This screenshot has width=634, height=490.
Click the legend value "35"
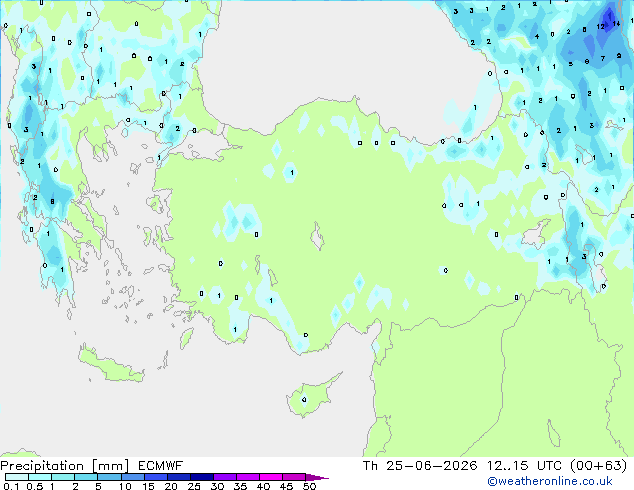(240, 486)
